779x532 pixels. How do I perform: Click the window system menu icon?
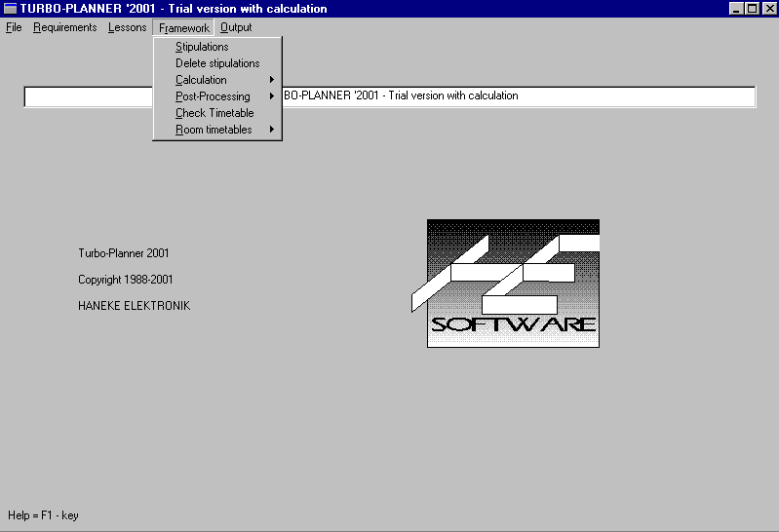(10, 9)
